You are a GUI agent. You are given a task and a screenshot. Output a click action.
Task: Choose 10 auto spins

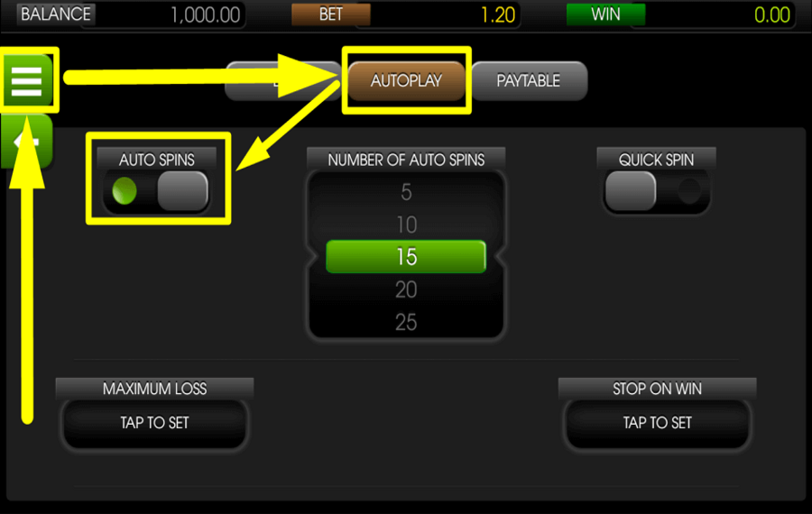tap(407, 225)
